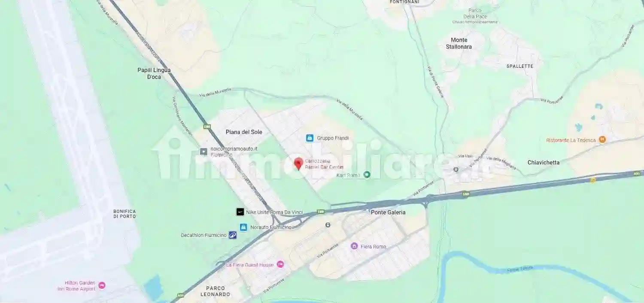Click the Papili Lingua D'oca label

pos(154,73)
